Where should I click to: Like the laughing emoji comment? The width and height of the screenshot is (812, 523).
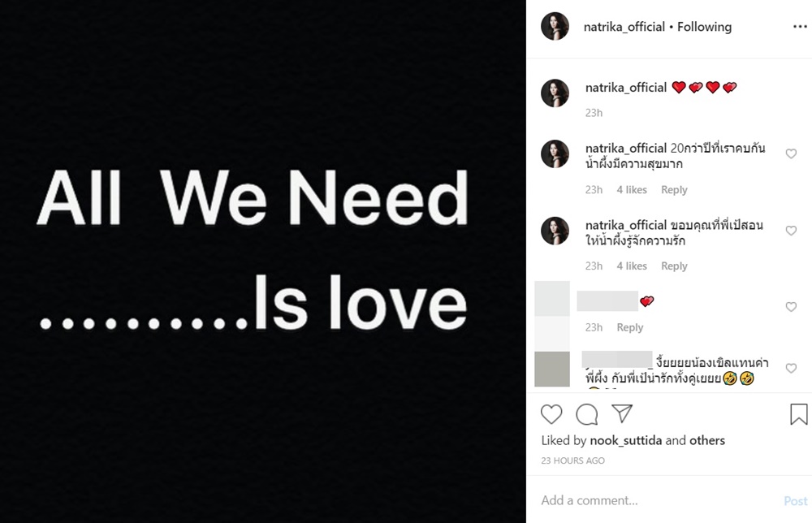[791, 368]
